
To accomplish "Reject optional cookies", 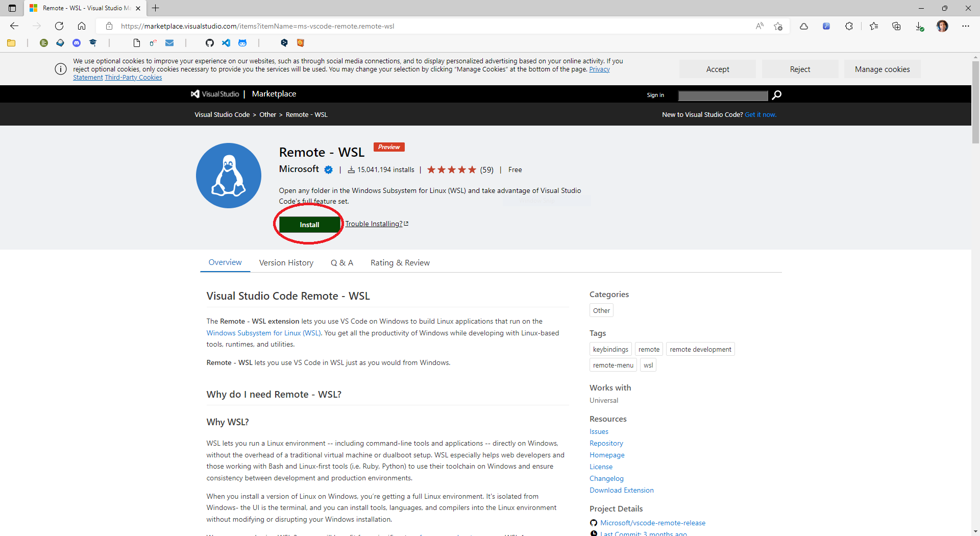I will tap(800, 69).
